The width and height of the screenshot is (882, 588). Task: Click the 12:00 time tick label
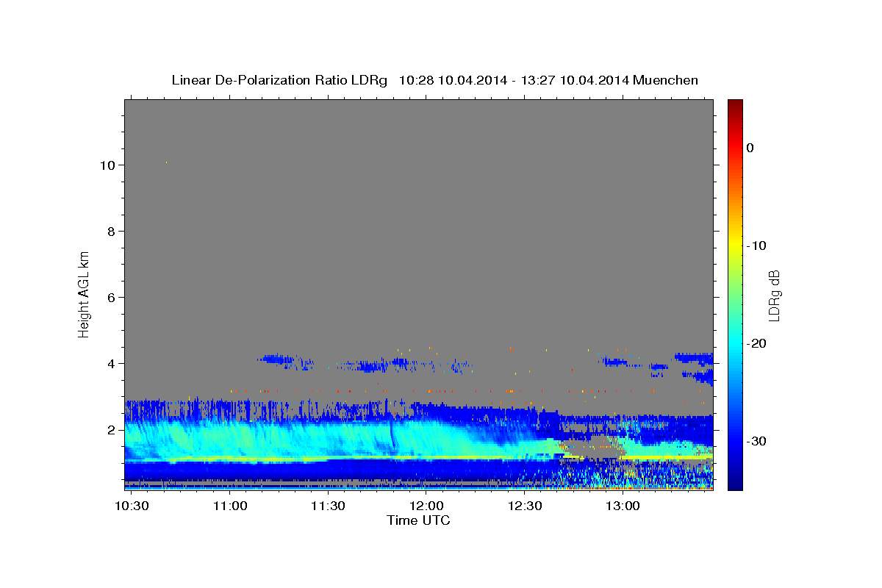(x=426, y=506)
